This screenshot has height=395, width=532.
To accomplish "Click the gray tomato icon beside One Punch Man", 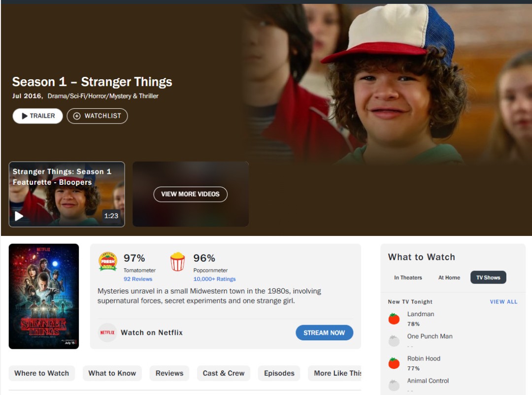I will pyautogui.click(x=394, y=341).
